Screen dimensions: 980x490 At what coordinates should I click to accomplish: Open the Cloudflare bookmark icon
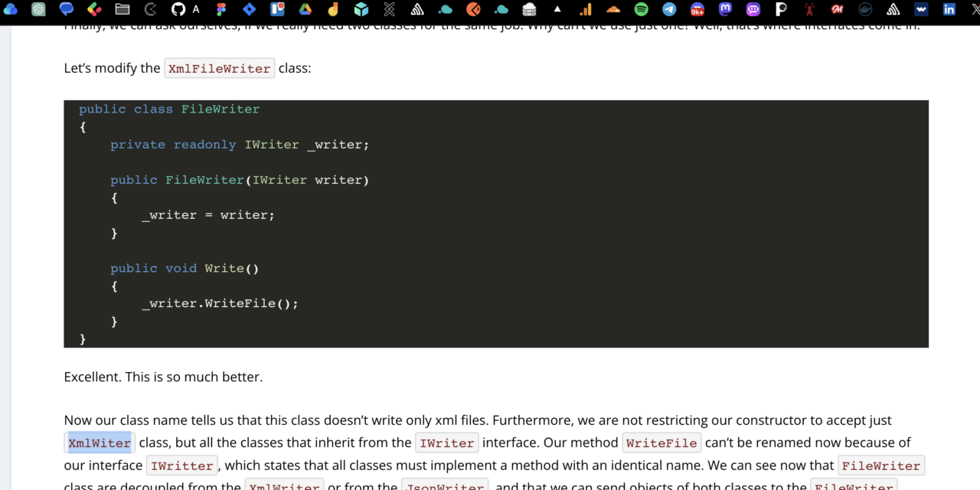click(613, 9)
